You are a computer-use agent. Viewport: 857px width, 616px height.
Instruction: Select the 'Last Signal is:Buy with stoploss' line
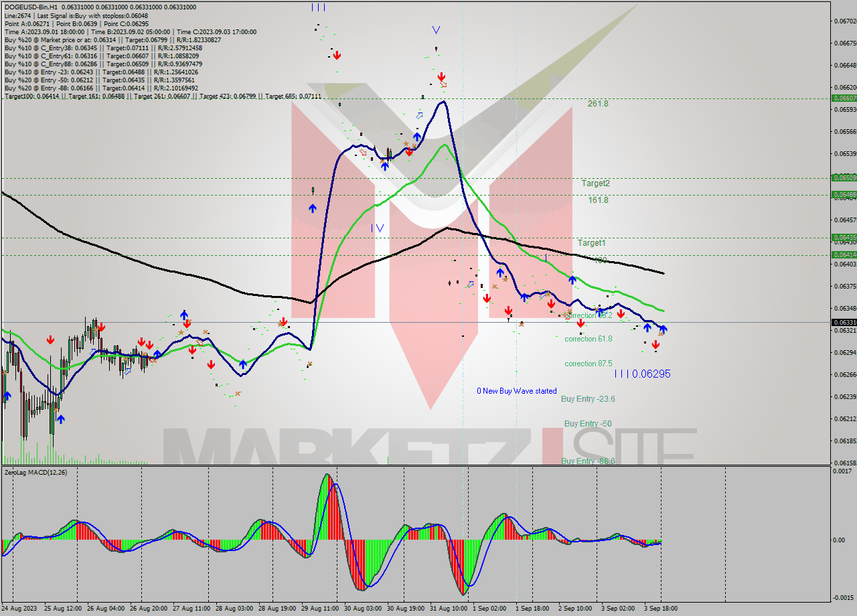coord(76,15)
